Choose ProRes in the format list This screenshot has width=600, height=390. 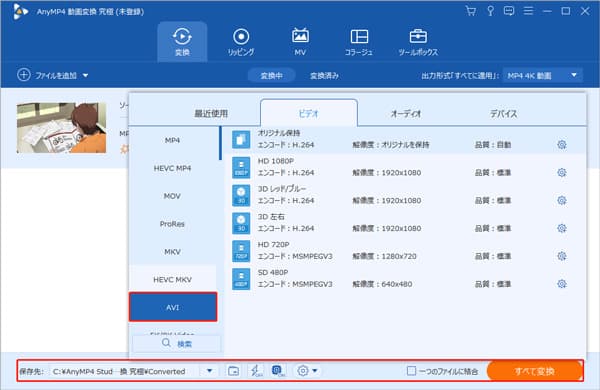(173, 224)
